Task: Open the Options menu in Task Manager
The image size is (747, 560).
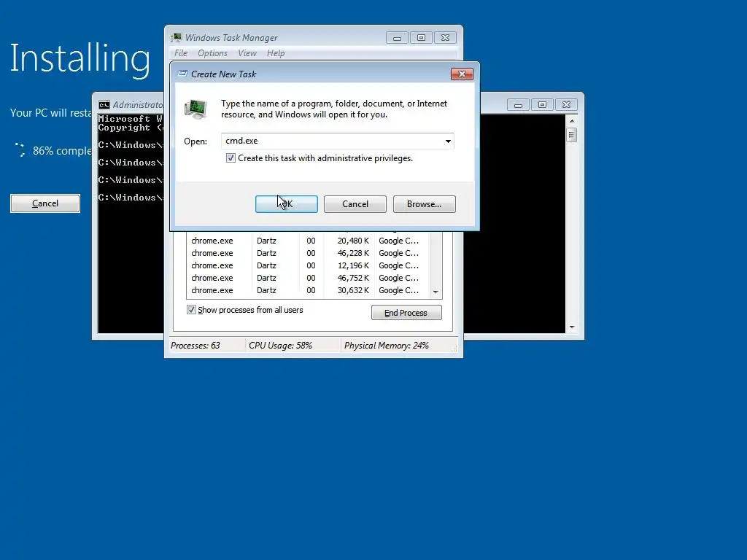Action: pos(212,53)
